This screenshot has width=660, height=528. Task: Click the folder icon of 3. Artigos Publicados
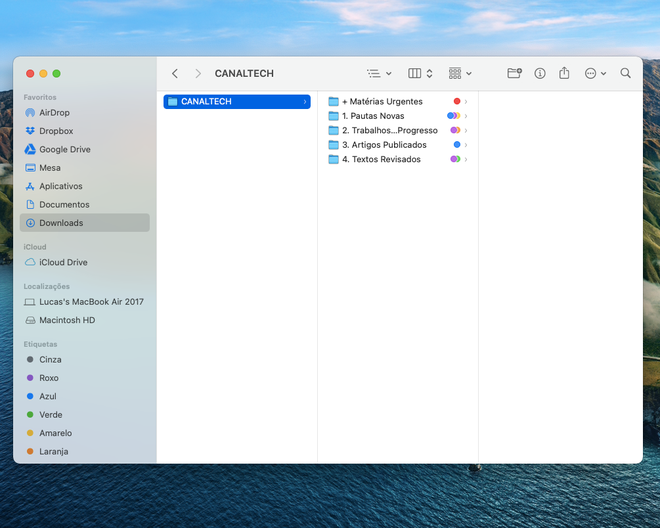point(333,145)
